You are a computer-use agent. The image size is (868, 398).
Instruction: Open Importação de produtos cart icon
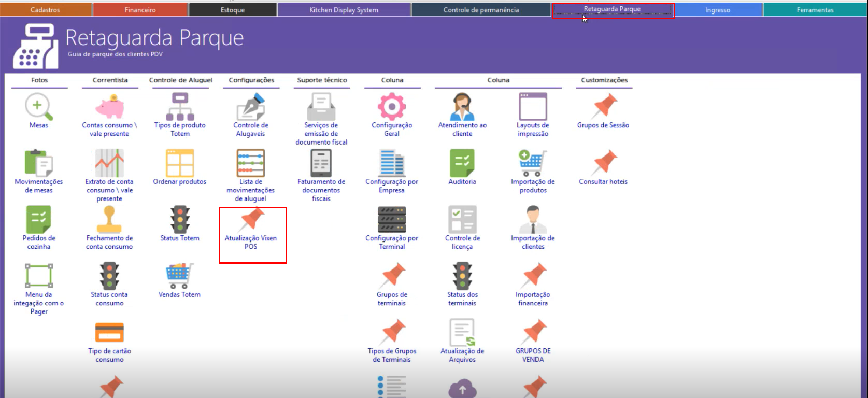pos(533,163)
